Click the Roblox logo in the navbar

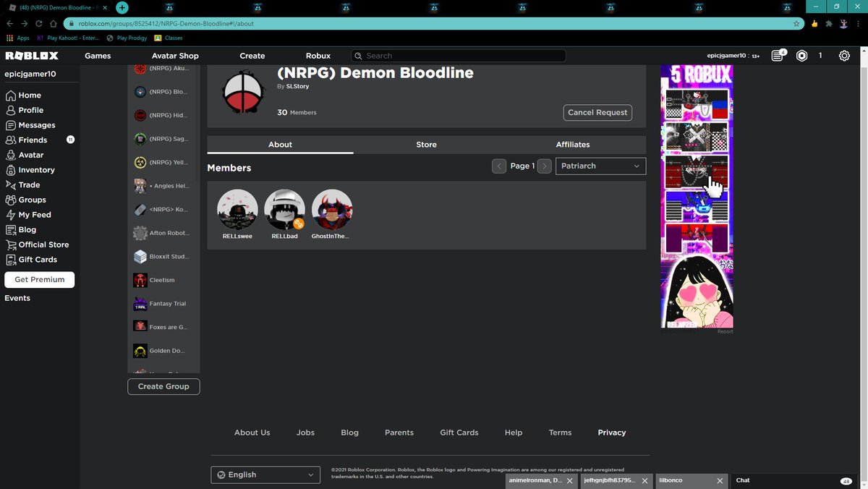click(31, 56)
